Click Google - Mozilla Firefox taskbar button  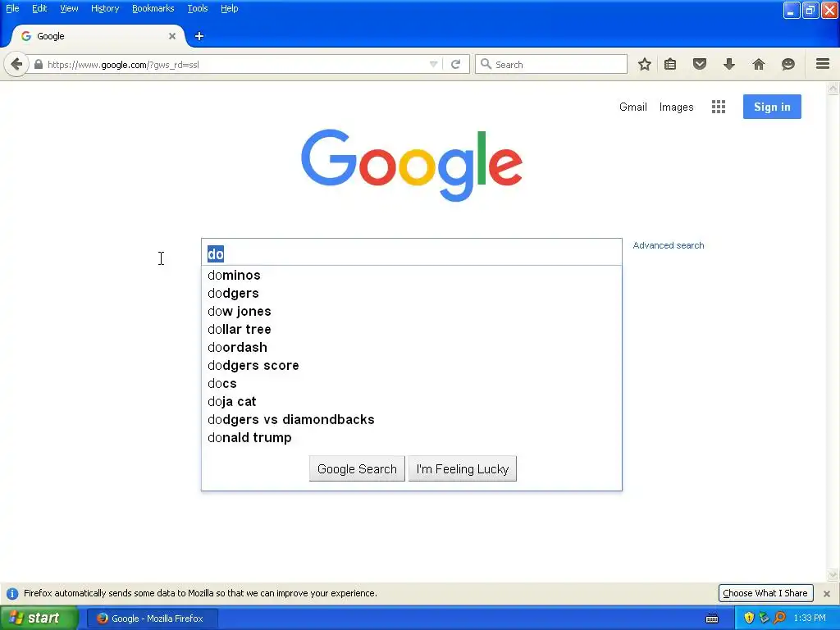tap(152, 619)
